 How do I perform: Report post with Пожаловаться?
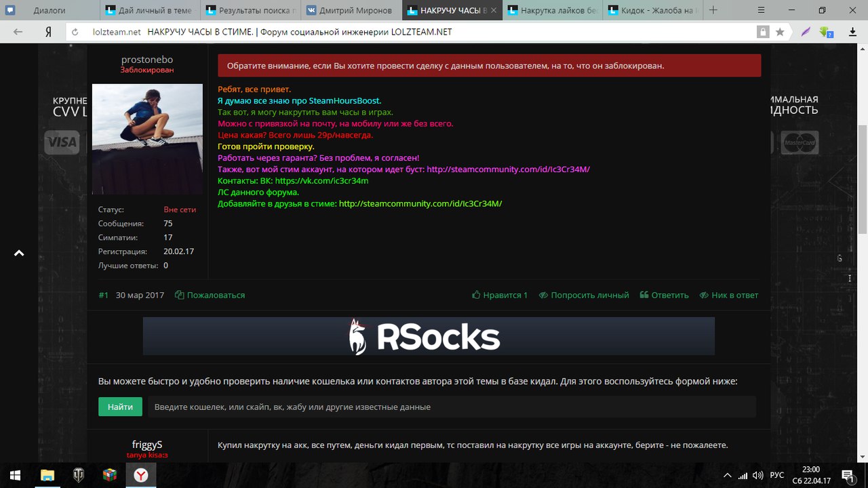coord(210,295)
